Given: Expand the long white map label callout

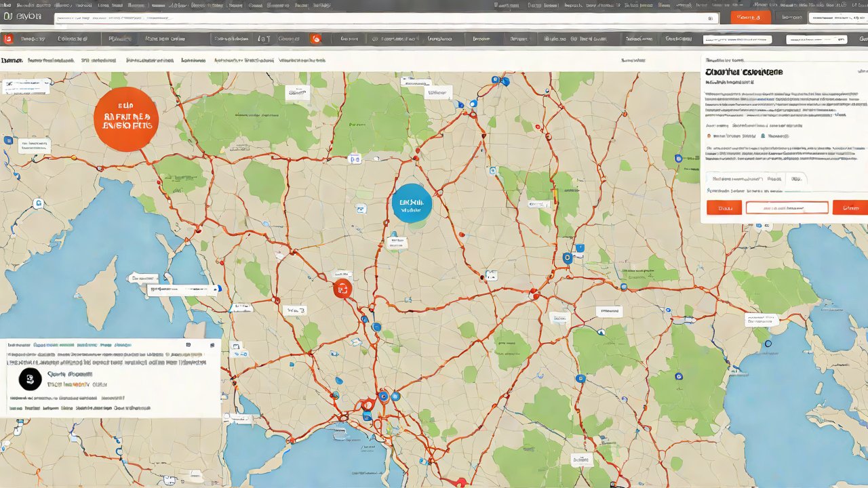Looking at the screenshot, I should point(184,289).
